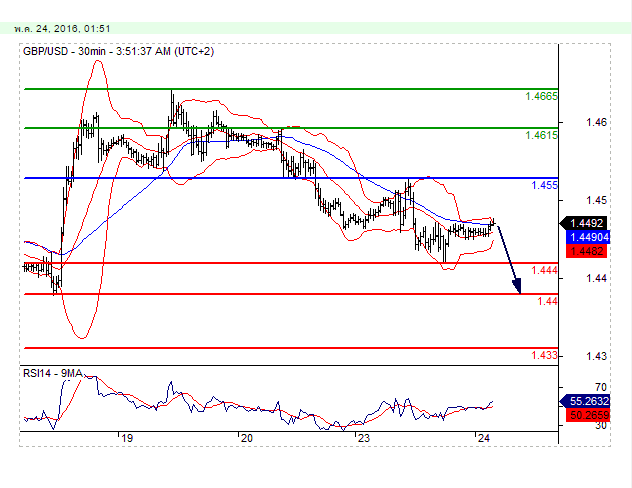Click the 1.43 price axis label

pos(596,356)
